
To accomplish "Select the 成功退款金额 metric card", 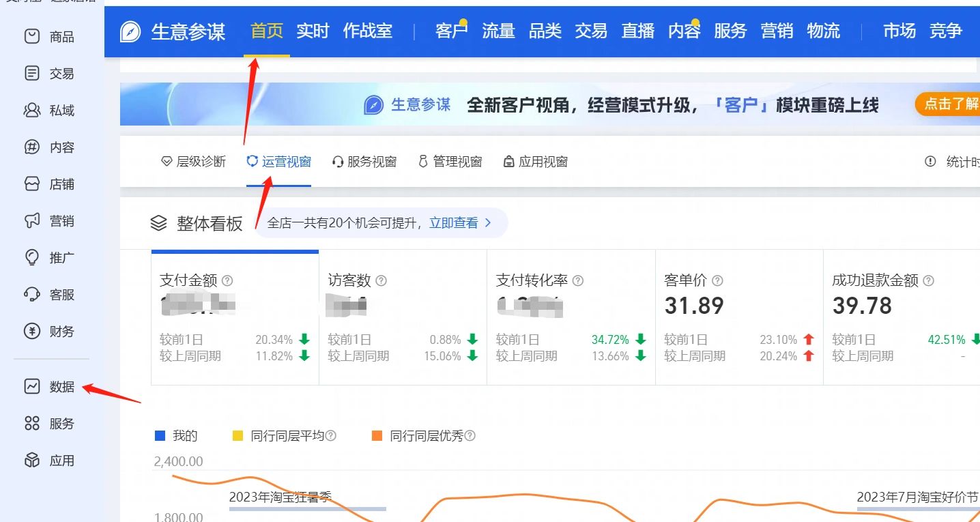I will pos(902,317).
